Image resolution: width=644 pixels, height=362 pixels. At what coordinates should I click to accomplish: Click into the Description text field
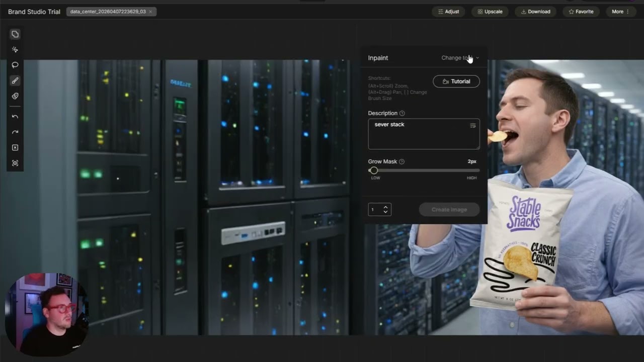[424, 134]
